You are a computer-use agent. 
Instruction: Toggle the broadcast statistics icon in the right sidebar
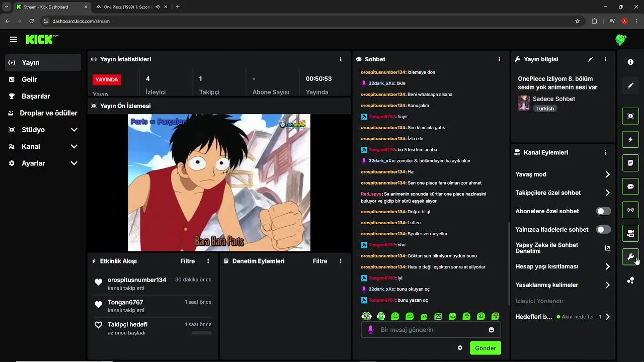coord(630,210)
